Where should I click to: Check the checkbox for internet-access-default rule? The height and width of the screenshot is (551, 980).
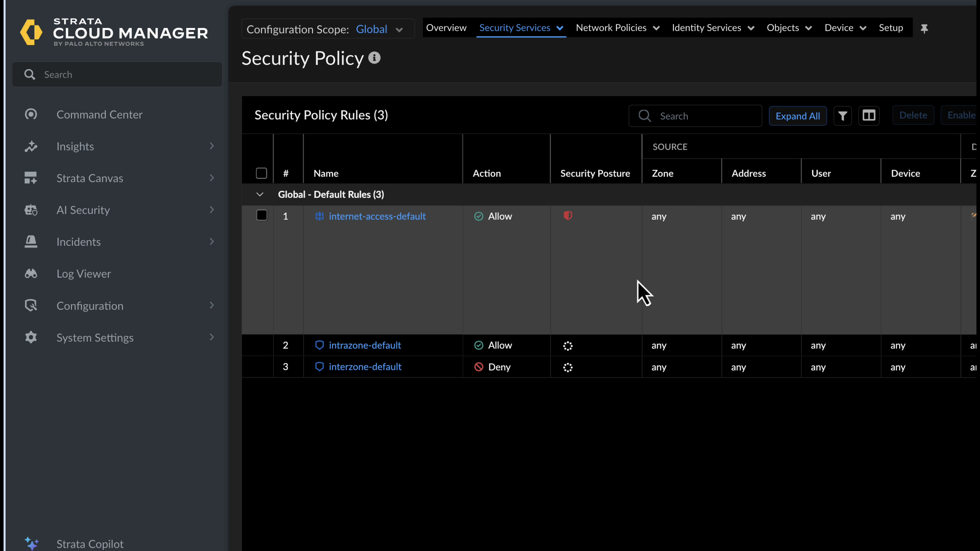(x=262, y=215)
